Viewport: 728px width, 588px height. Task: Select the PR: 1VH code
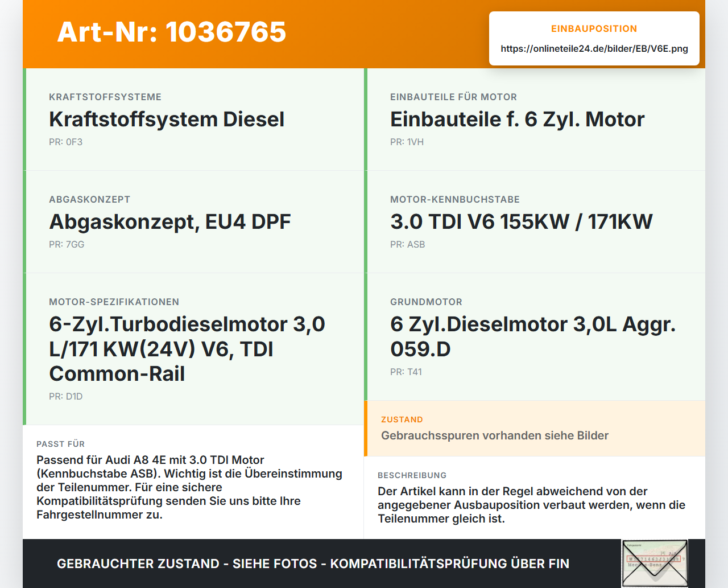point(407,142)
